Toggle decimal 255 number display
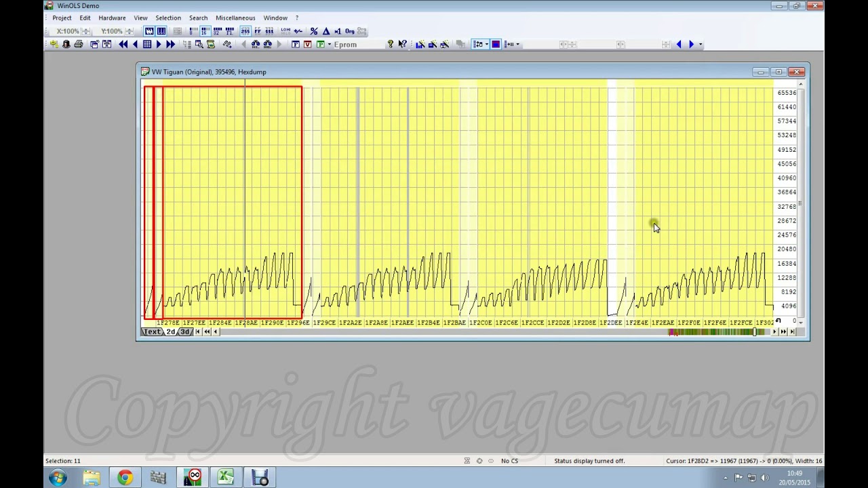868x488 pixels. coord(245,31)
